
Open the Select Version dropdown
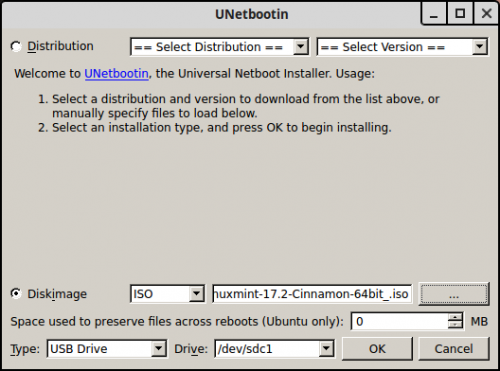pyautogui.click(x=402, y=47)
